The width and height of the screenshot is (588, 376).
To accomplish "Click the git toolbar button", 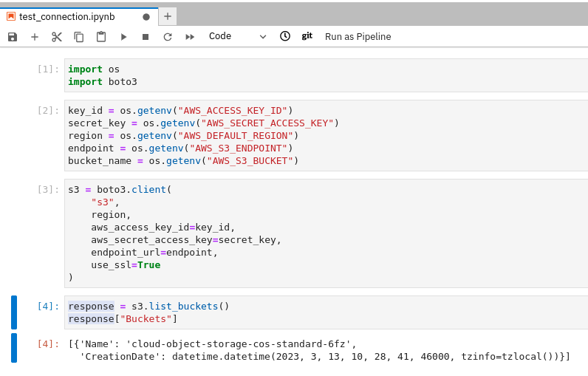I will click(x=307, y=35).
